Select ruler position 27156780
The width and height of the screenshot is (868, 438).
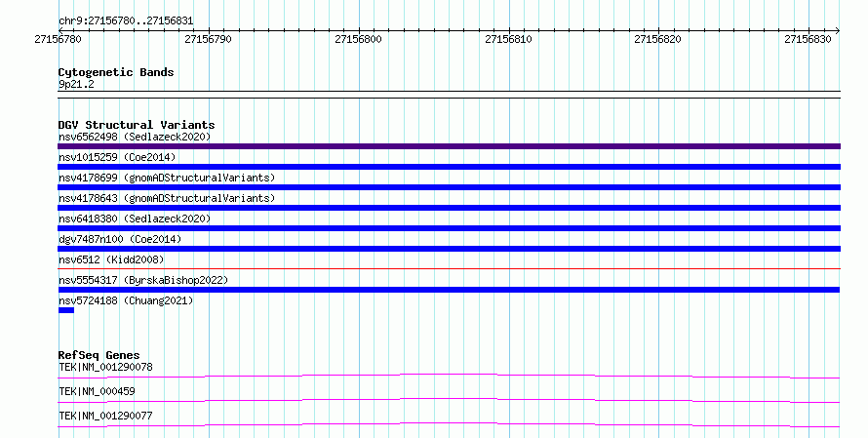tap(58, 39)
